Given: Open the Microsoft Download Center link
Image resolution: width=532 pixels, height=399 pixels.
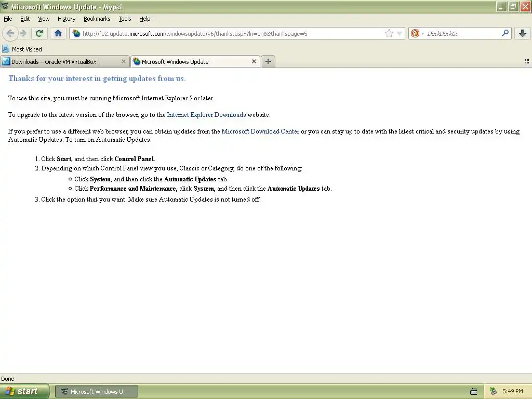Looking at the screenshot, I should pos(260,131).
